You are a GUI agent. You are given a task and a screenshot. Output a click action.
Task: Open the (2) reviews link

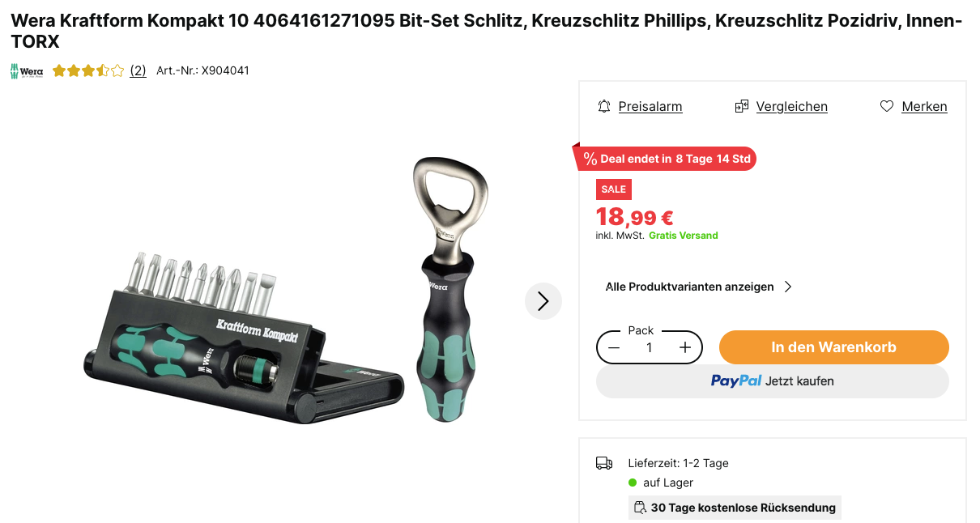pyautogui.click(x=138, y=70)
